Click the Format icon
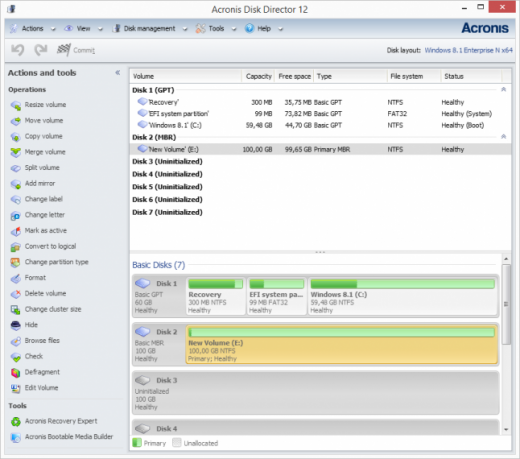Screen dimensions: 520x459 tap(16, 278)
